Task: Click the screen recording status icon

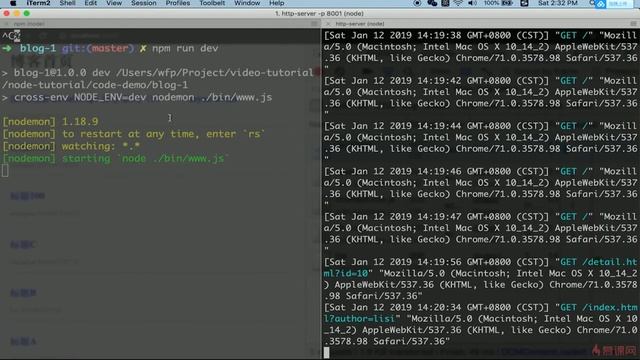Action: [417, 3]
